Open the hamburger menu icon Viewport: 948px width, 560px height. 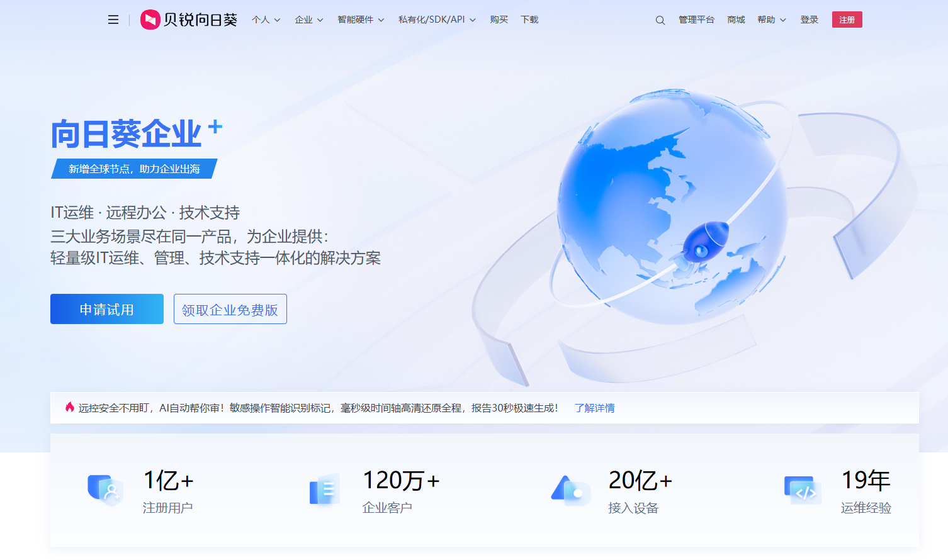113,20
